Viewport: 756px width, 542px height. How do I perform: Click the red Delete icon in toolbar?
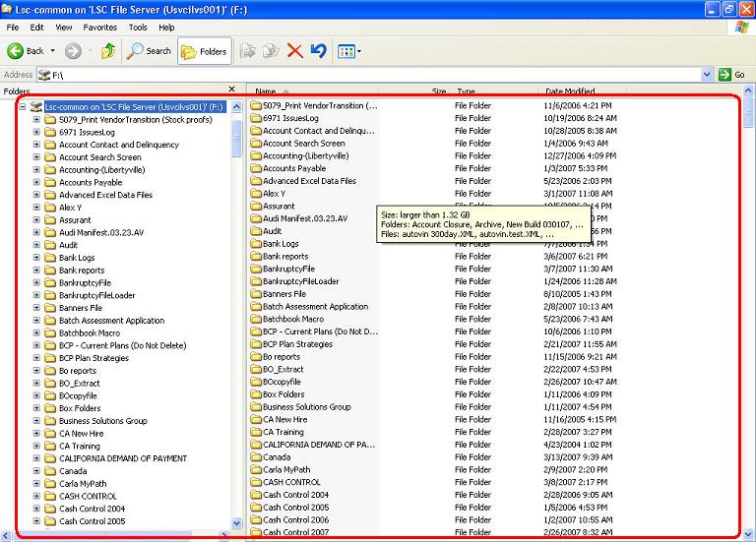coord(294,50)
